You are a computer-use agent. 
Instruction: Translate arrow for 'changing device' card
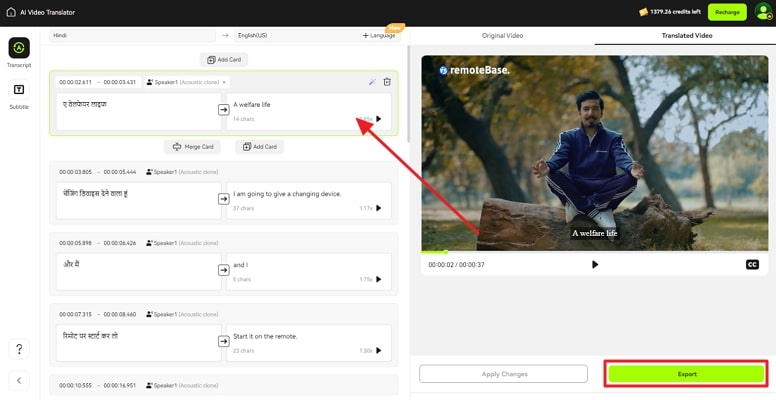pyautogui.click(x=224, y=199)
